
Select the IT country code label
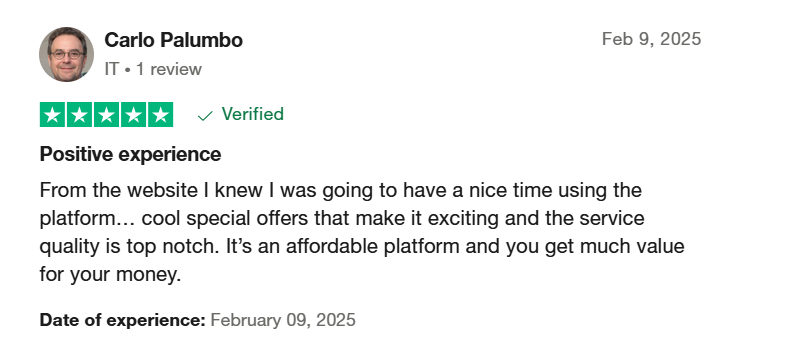pyautogui.click(x=111, y=69)
